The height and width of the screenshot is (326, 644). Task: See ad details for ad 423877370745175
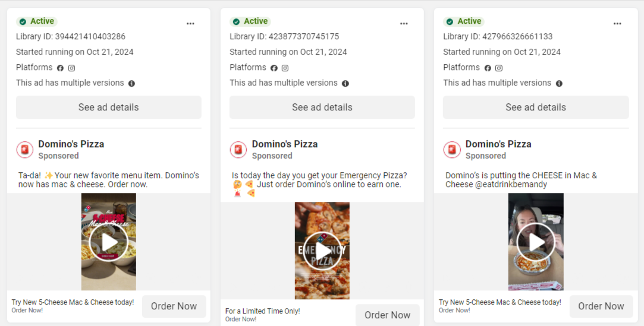322,107
